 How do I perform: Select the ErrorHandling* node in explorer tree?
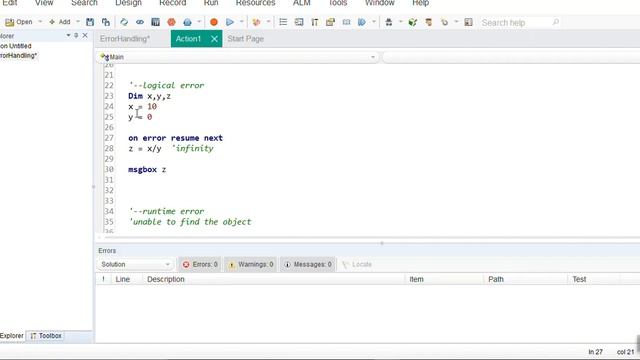pyautogui.click(x=18, y=56)
